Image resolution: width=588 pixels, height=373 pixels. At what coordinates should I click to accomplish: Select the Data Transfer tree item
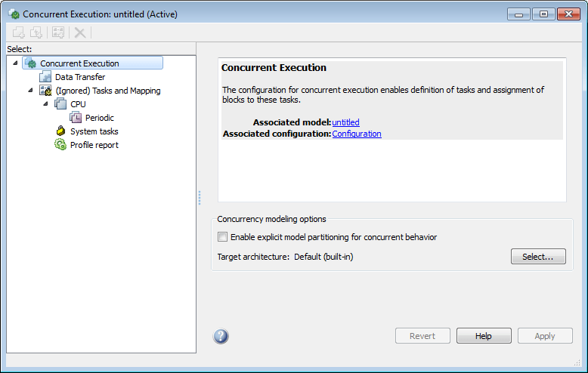80,77
